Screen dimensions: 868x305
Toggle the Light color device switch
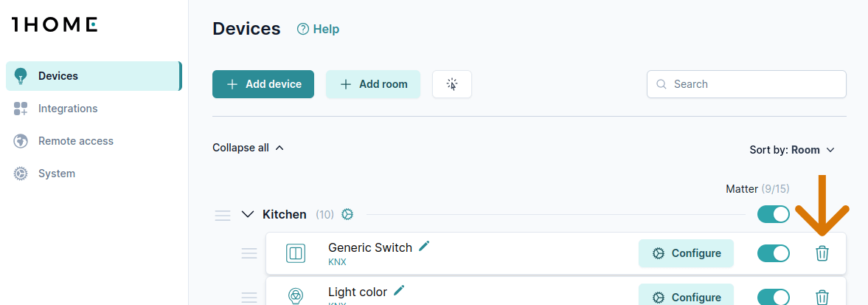[x=773, y=297]
